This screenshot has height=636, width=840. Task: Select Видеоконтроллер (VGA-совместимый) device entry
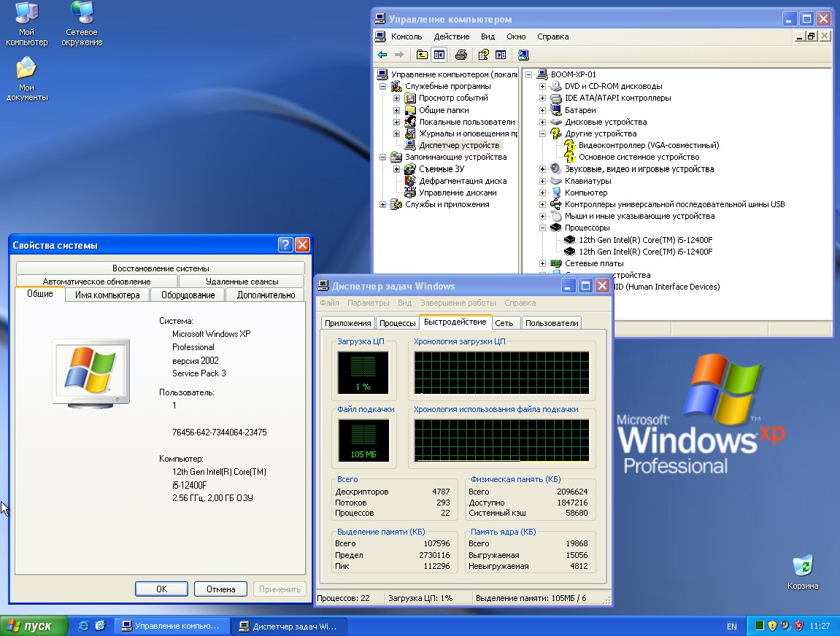pos(648,145)
